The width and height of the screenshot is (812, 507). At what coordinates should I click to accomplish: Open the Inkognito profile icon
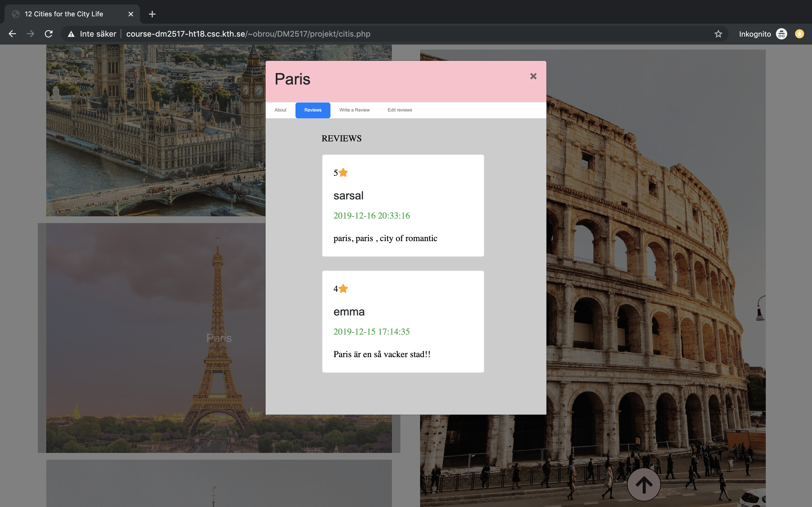(x=782, y=34)
